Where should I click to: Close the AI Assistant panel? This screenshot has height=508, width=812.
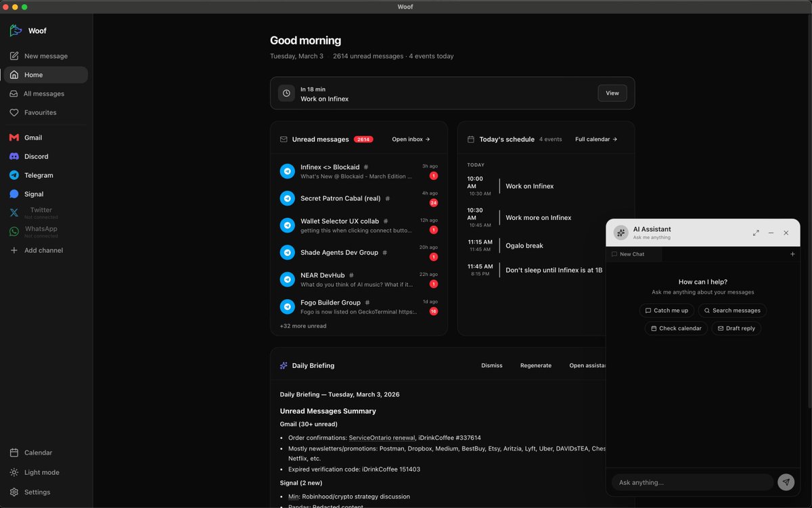point(786,233)
